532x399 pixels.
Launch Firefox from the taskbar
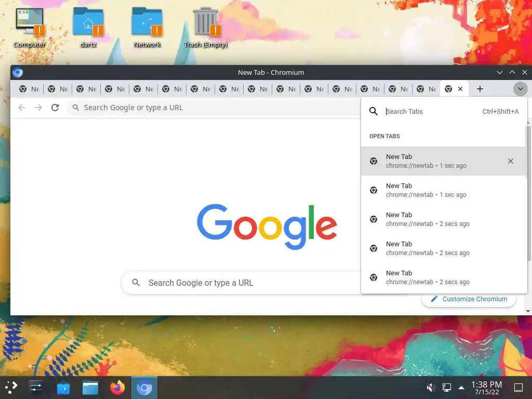[117, 388]
